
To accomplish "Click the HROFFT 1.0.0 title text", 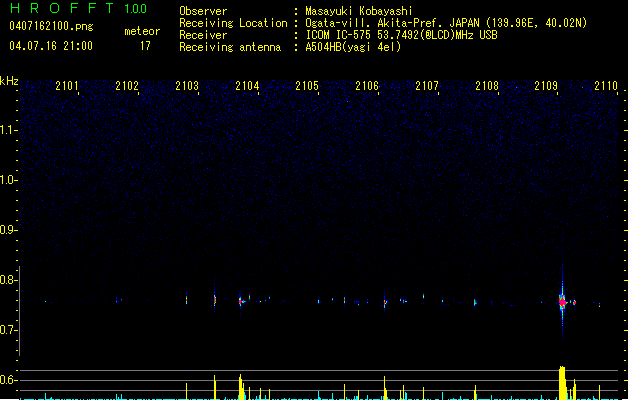I will [x=79, y=8].
